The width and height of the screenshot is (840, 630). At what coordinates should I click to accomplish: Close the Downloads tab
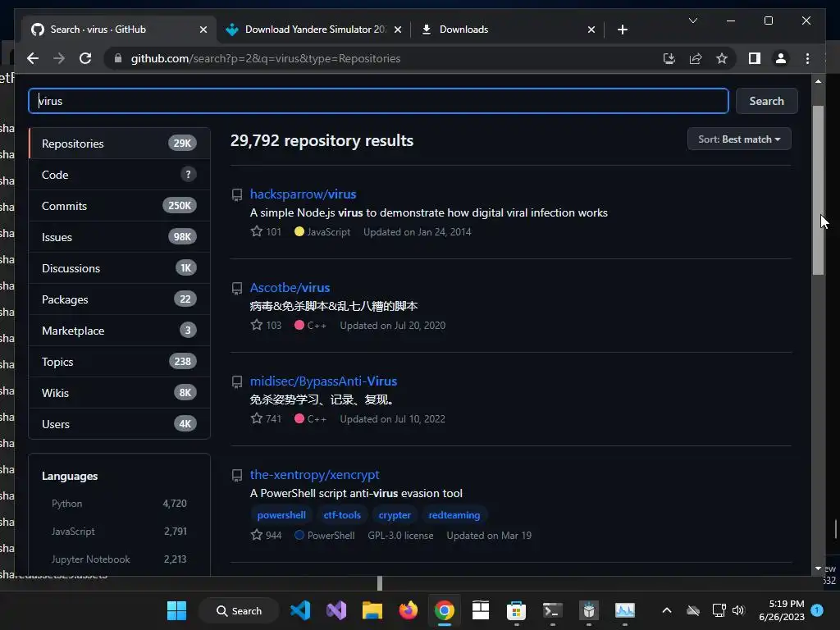point(591,30)
